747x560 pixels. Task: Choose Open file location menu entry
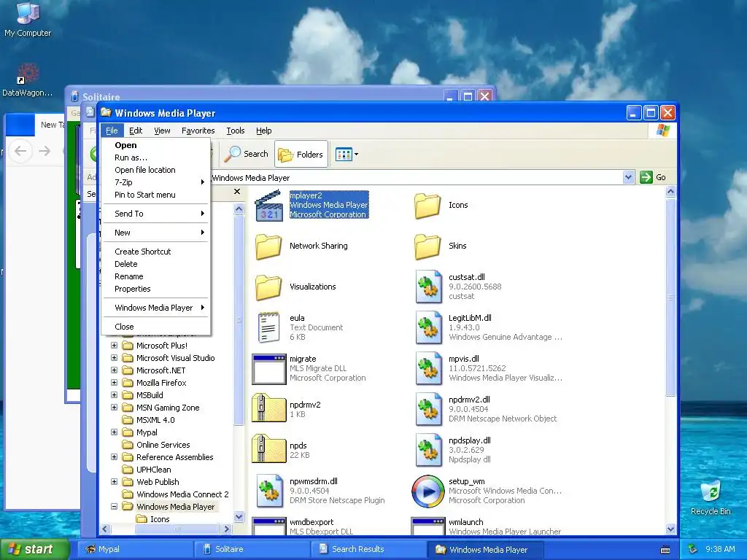[x=156, y=170]
